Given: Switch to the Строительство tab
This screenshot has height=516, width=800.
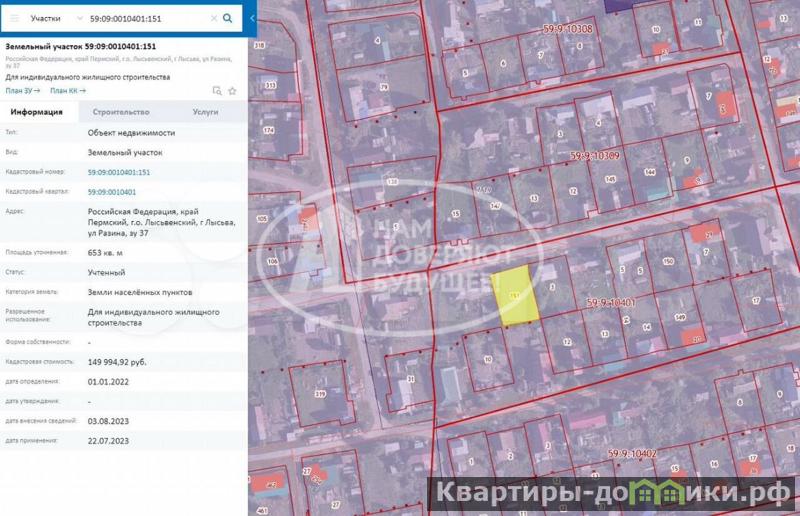Looking at the screenshot, I should [x=114, y=112].
